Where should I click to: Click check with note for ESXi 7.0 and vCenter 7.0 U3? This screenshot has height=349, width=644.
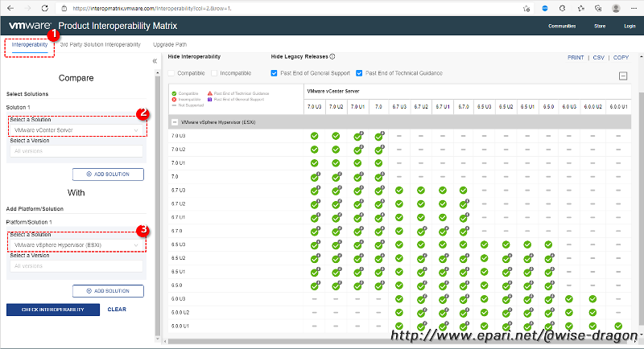[x=316, y=177]
